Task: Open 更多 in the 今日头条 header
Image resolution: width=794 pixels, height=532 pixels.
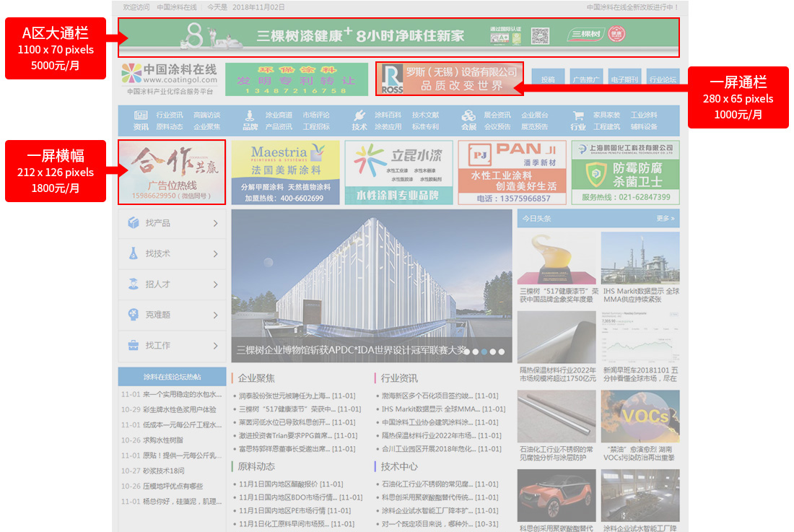Action: click(666, 219)
